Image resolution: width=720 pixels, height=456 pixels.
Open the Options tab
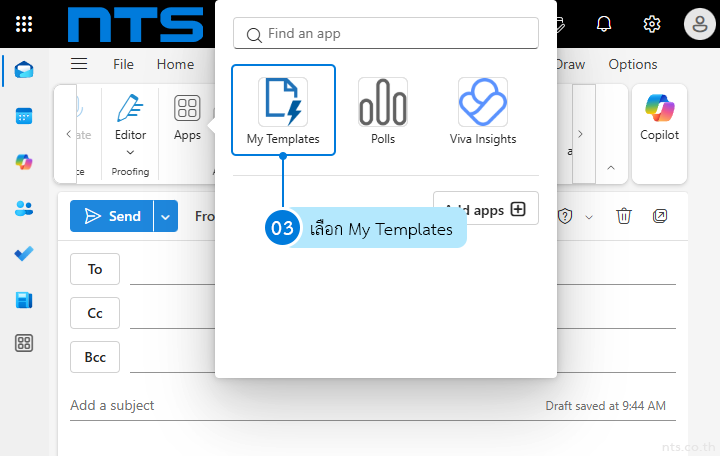tap(633, 64)
